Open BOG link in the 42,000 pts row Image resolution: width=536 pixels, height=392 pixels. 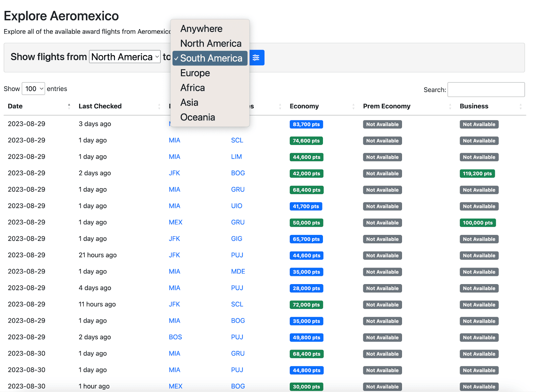[238, 173]
